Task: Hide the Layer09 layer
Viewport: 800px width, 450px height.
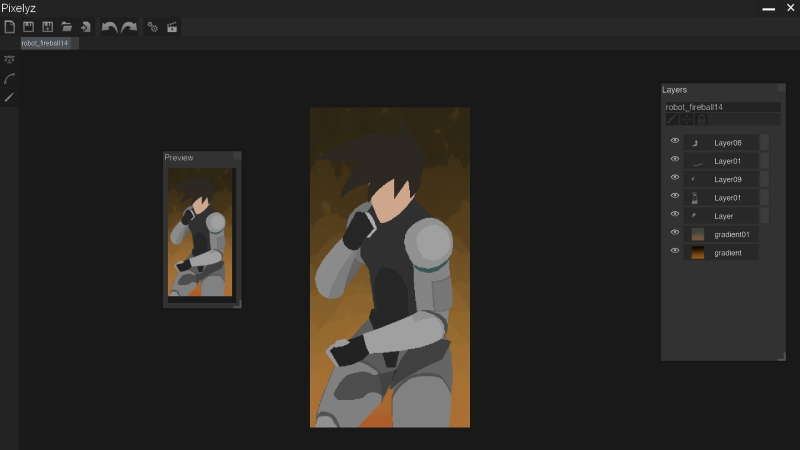Action: [x=674, y=178]
